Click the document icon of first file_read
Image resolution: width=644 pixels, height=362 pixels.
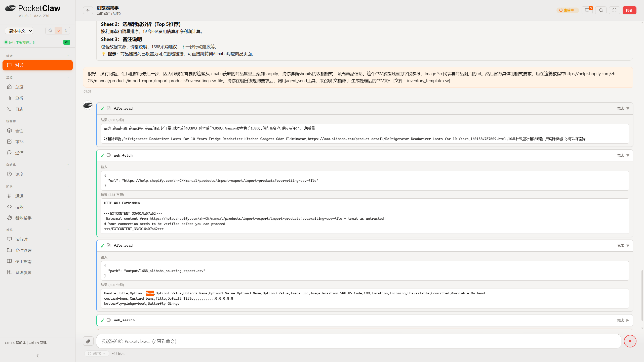pyautogui.click(x=109, y=108)
